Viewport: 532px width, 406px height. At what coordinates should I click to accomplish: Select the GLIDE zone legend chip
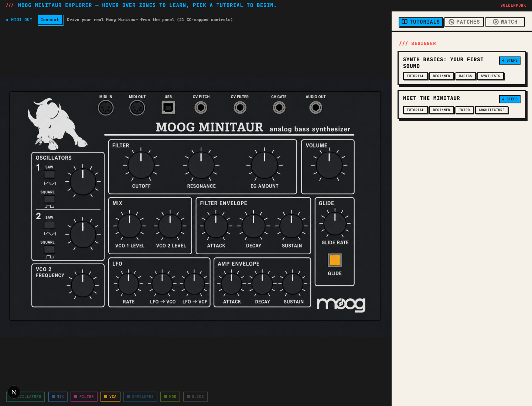coord(195,396)
